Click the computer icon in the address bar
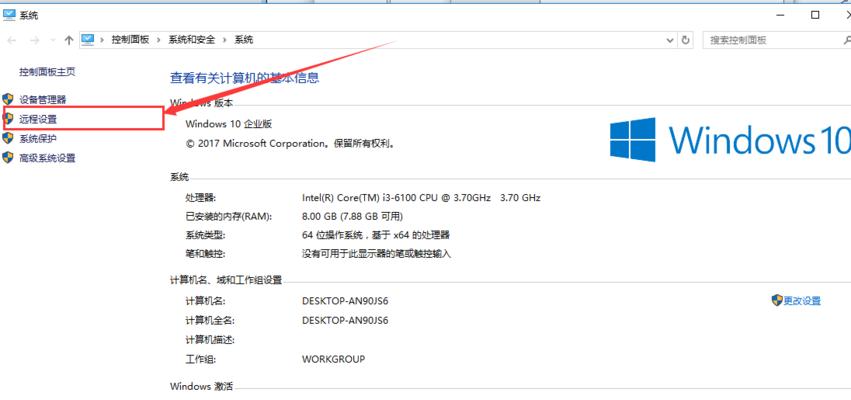Screen dimensions: 851x400 pos(88,40)
